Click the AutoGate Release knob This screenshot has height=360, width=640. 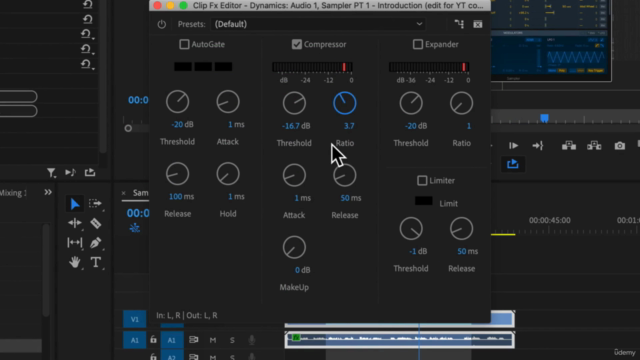tap(178, 174)
